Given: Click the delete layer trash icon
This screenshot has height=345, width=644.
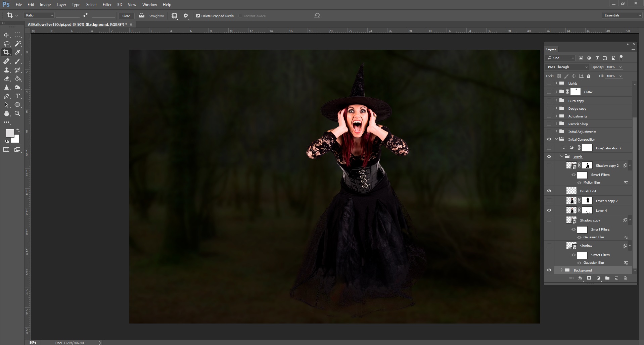Looking at the screenshot, I should pyautogui.click(x=625, y=278).
